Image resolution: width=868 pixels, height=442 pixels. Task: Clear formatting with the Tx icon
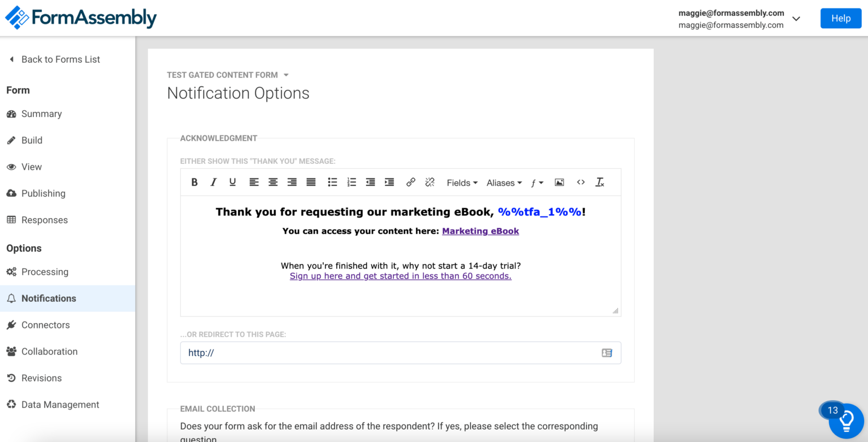click(600, 183)
